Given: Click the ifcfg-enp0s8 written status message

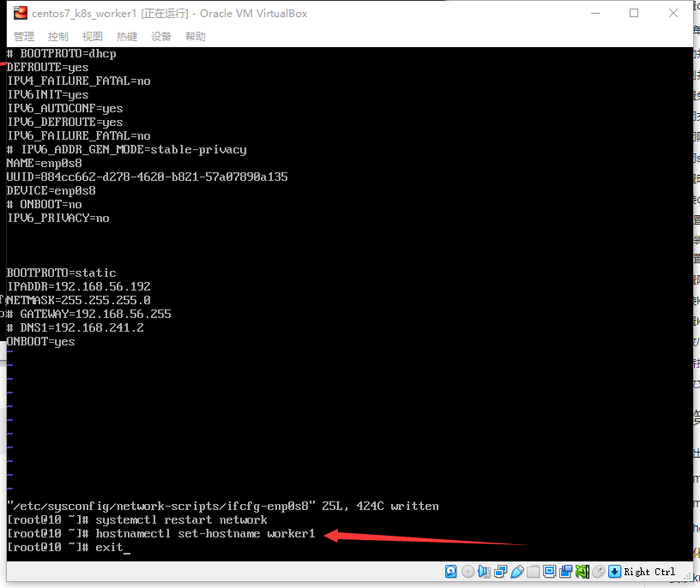Looking at the screenshot, I should coord(223,507).
